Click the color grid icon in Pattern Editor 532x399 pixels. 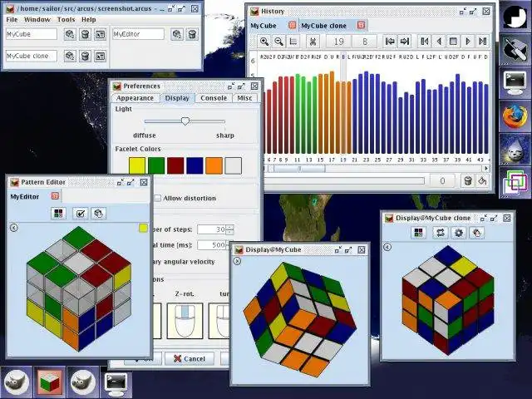(x=58, y=214)
